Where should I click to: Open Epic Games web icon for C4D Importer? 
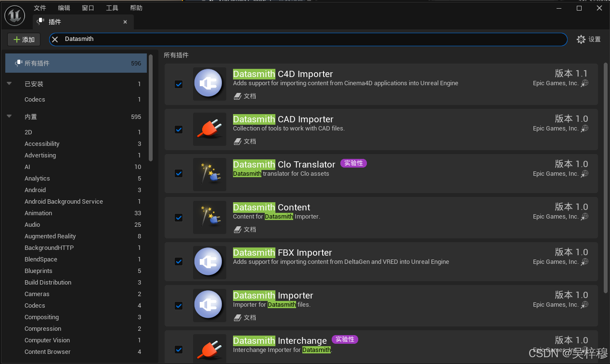click(584, 83)
